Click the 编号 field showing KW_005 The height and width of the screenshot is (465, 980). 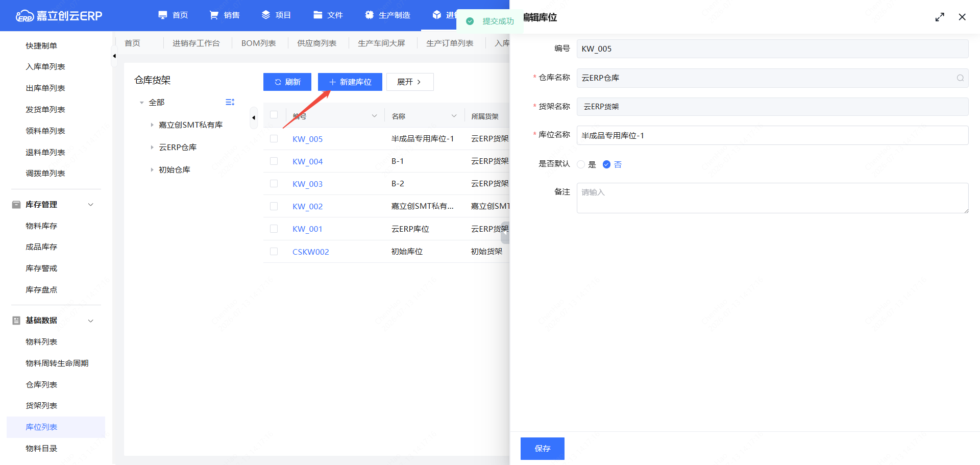pyautogui.click(x=772, y=49)
